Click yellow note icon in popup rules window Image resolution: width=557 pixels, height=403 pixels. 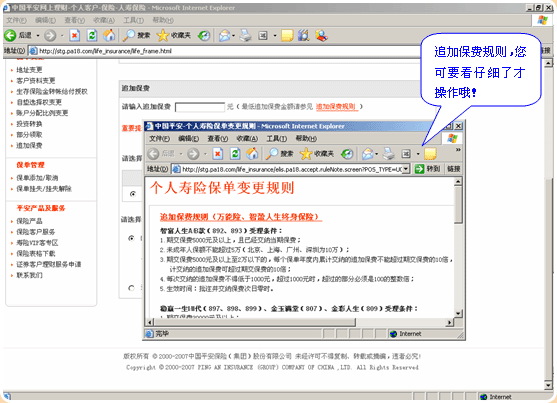pos(430,154)
